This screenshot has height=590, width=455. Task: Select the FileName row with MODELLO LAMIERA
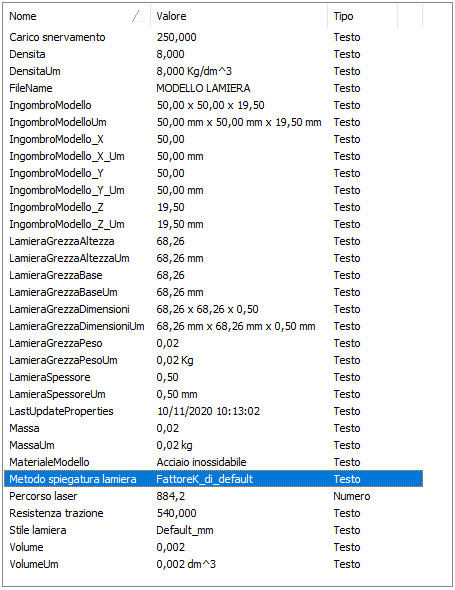pyautogui.click(x=213, y=88)
